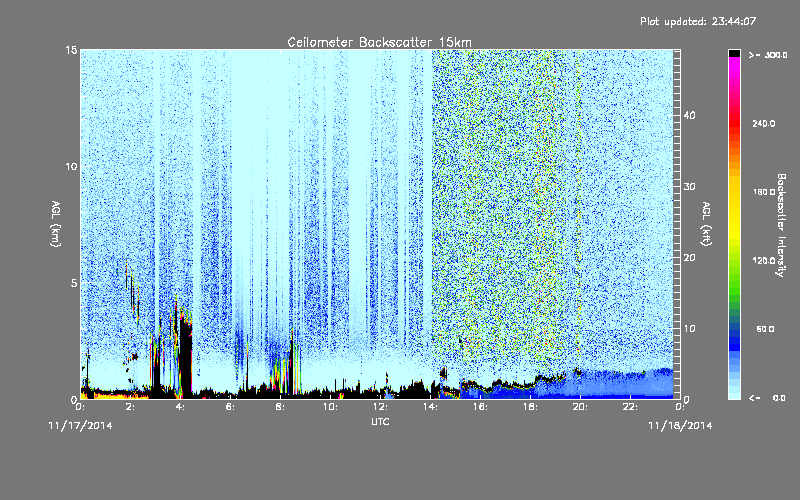
Task: Select the 'AGL (km)' axis label
Action: [56, 224]
